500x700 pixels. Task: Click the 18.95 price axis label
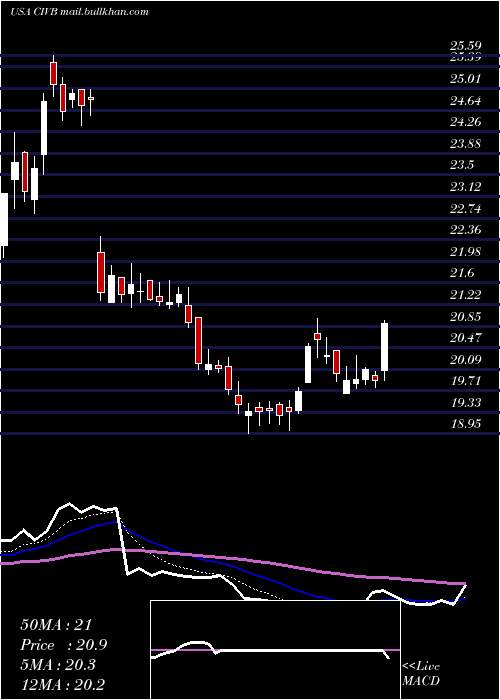pos(466,424)
